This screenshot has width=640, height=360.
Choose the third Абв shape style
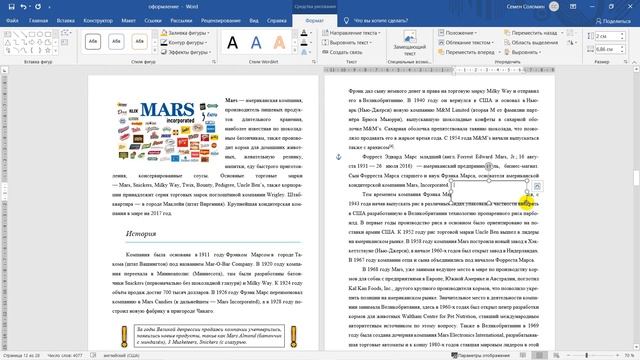tap(140, 42)
